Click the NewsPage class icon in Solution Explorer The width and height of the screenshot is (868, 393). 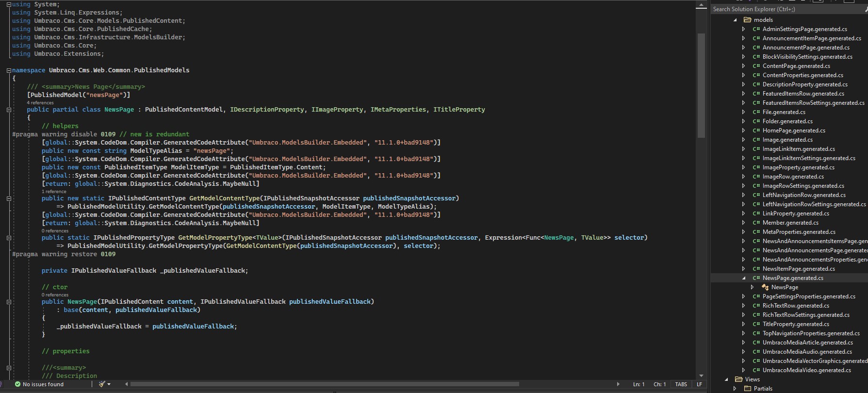coord(765,287)
